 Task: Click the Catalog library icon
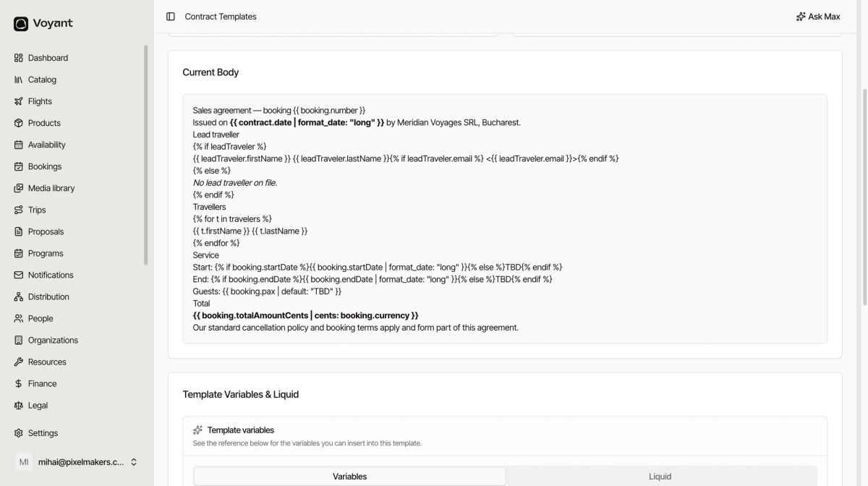point(19,80)
